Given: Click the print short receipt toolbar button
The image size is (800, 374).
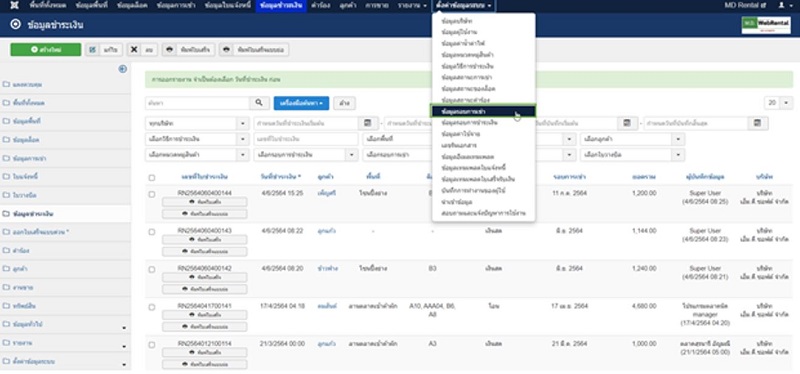Looking at the screenshot, I should (x=254, y=50).
